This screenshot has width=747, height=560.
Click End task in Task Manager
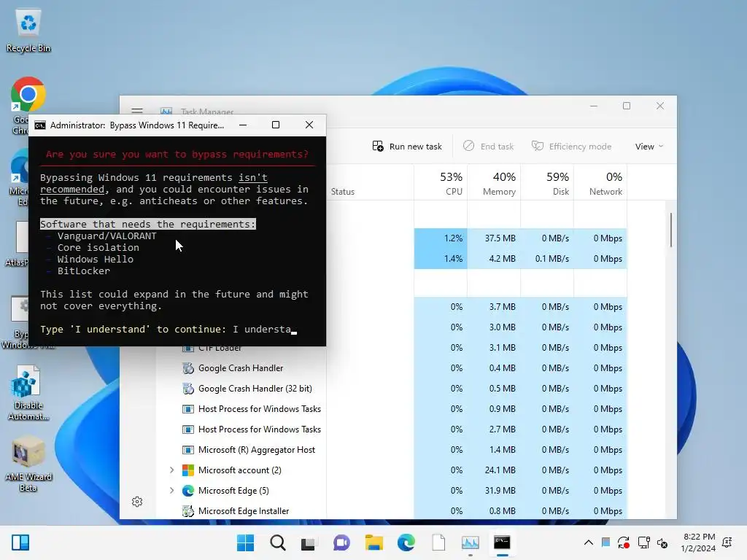[x=488, y=146]
